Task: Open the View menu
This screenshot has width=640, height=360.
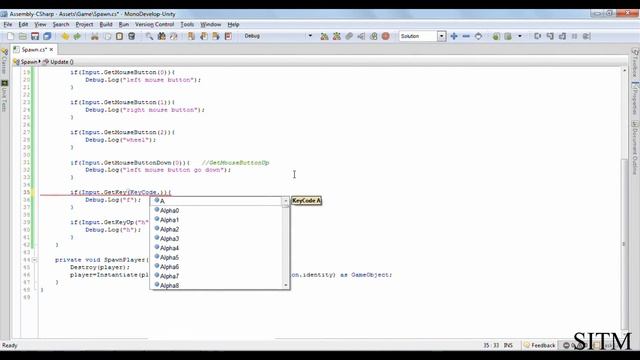Action: (40, 24)
